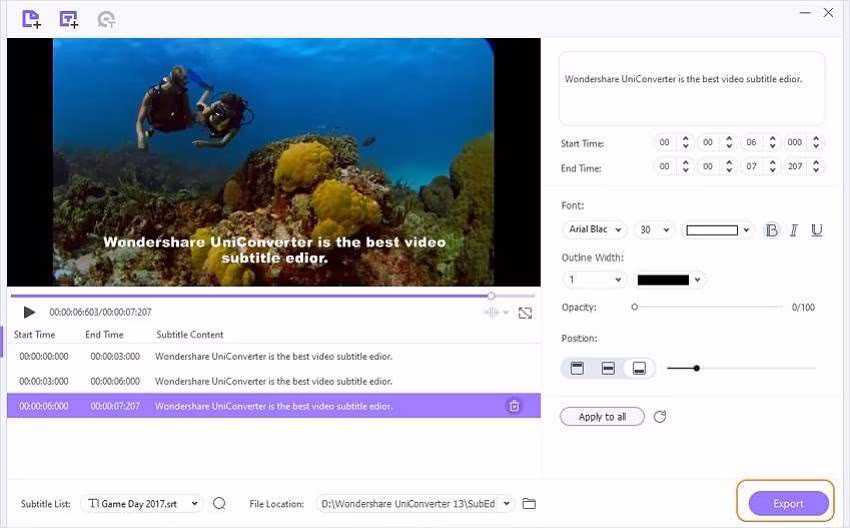Click the add subtitle icon in toolbar
The image size is (850, 528).
69,19
